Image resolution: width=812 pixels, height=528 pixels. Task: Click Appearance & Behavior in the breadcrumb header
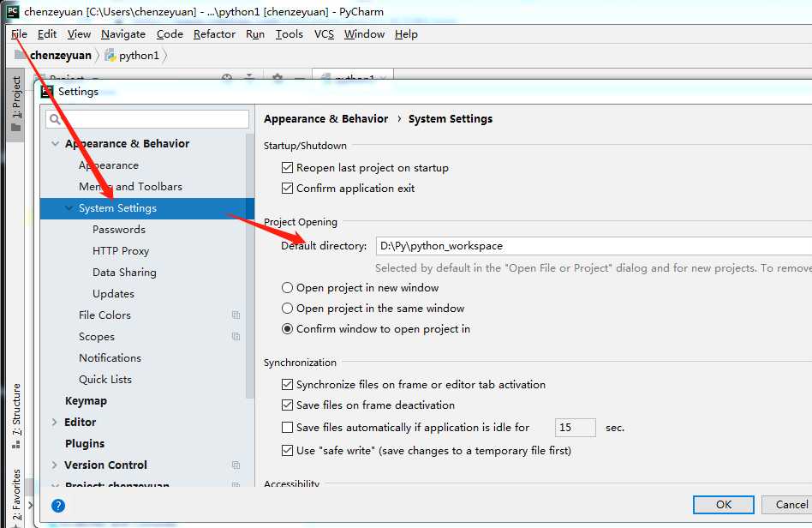[x=325, y=118]
